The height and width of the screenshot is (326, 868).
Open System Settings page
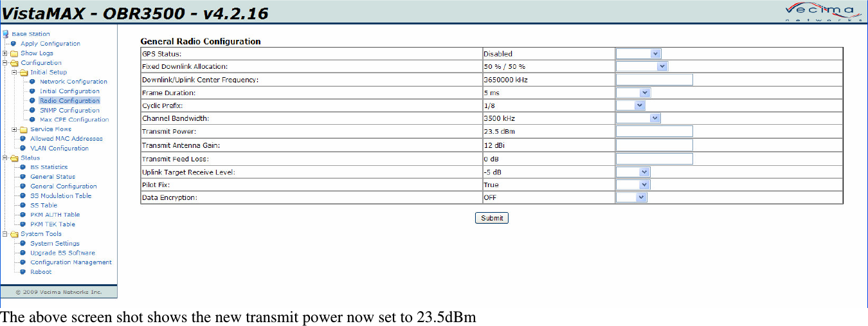[x=55, y=244]
